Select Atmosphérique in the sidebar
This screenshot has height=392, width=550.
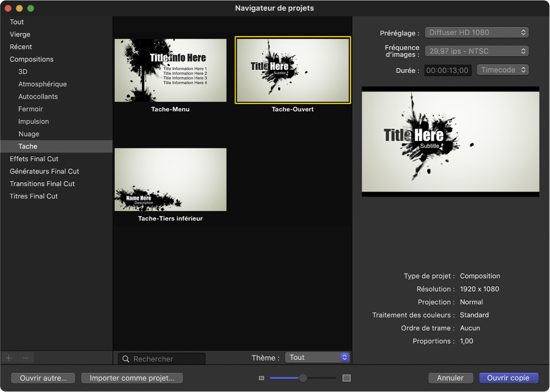(42, 84)
